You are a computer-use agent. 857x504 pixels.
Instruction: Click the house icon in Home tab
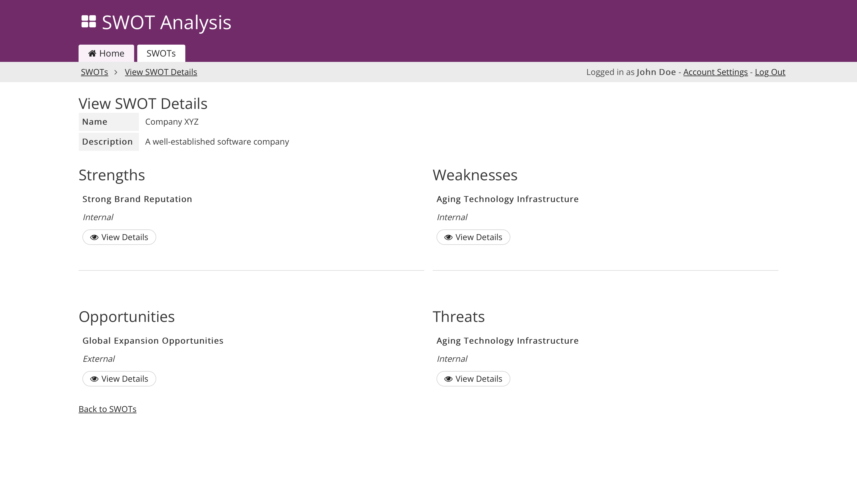tap(92, 53)
